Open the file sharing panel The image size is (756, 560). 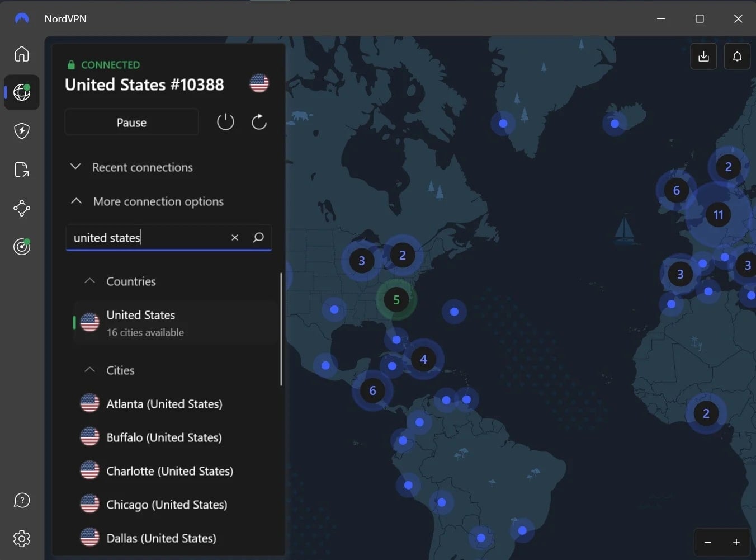(21, 169)
